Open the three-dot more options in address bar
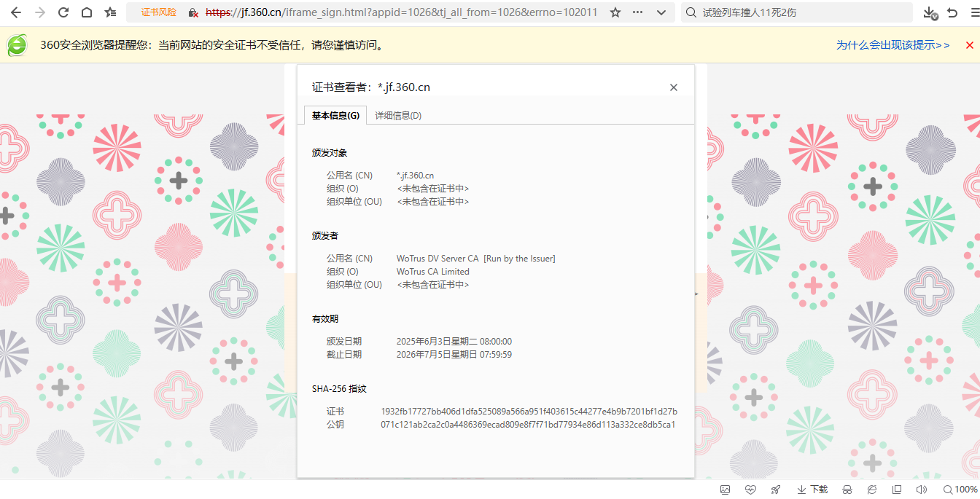This screenshot has height=499, width=980. click(638, 12)
